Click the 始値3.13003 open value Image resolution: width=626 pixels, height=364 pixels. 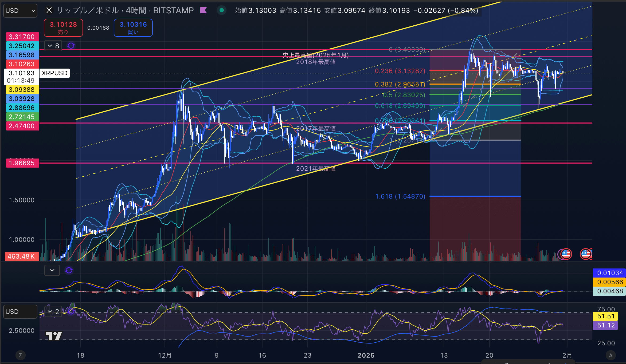256,10
